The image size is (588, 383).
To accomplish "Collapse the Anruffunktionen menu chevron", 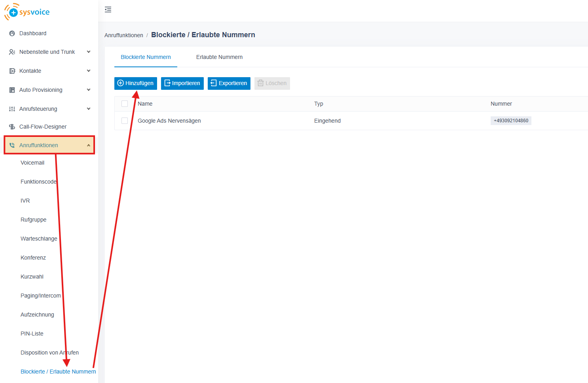I will tap(89, 145).
